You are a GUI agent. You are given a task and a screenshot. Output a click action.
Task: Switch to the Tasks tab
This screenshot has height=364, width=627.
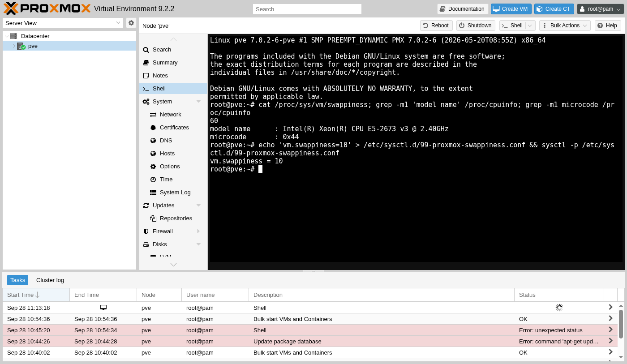pyautogui.click(x=17, y=280)
